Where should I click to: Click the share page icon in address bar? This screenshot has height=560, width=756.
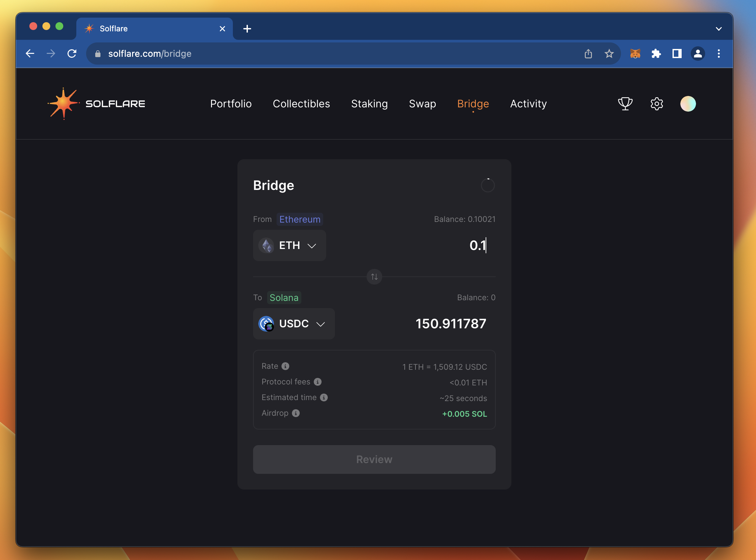tap(588, 54)
